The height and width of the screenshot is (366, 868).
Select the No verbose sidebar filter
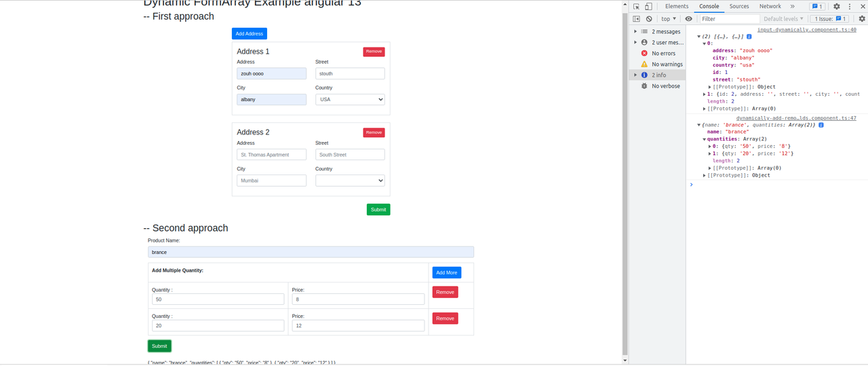tap(658, 86)
